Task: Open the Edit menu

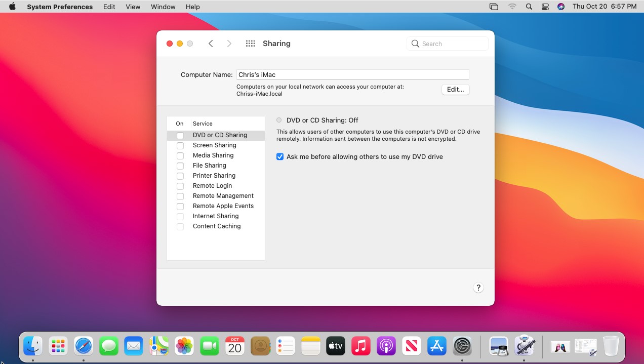Action: coord(109,7)
